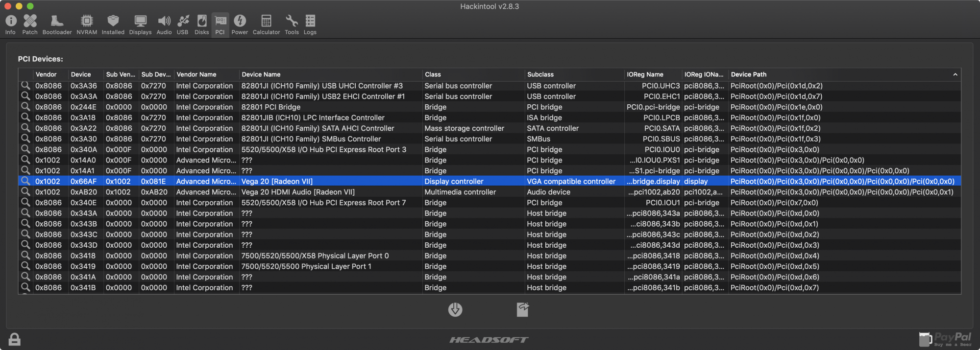Click magnifier icon for LPC Interface Controller row
This screenshot has height=350, width=980.
coord(25,117)
